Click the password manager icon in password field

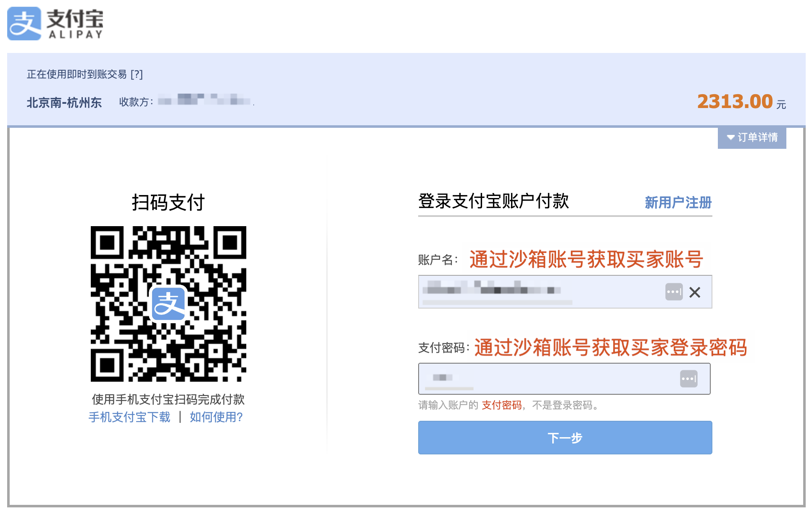click(688, 379)
